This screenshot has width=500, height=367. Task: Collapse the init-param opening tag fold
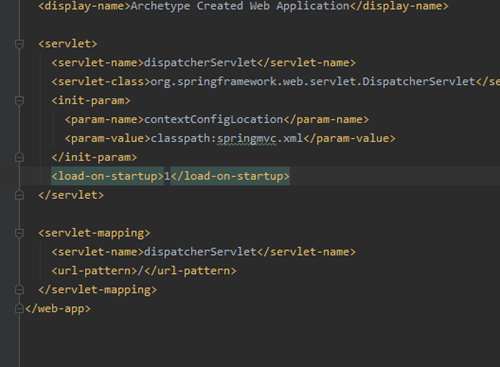(19, 100)
